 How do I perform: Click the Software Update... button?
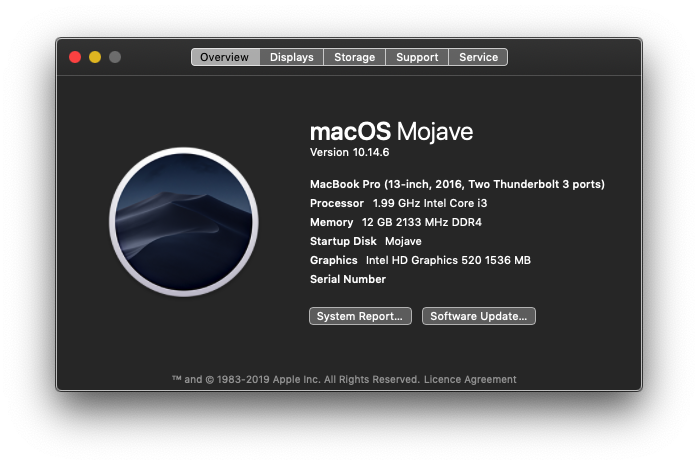coord(479,316)
